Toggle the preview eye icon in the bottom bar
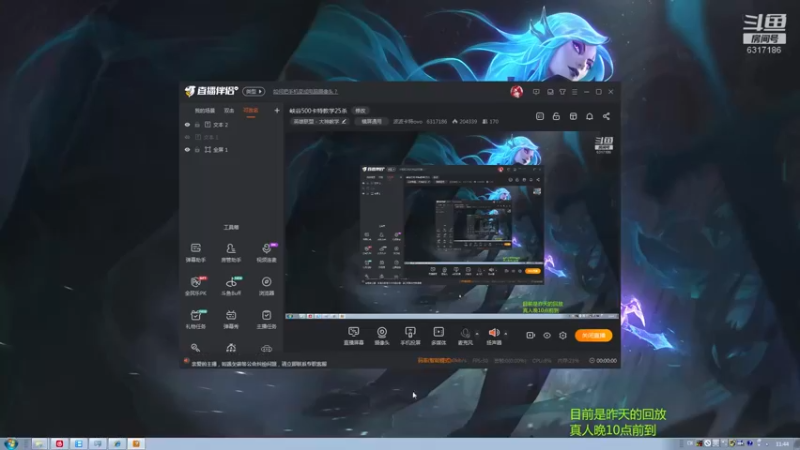800x450 pixels. tap(547, 335)
